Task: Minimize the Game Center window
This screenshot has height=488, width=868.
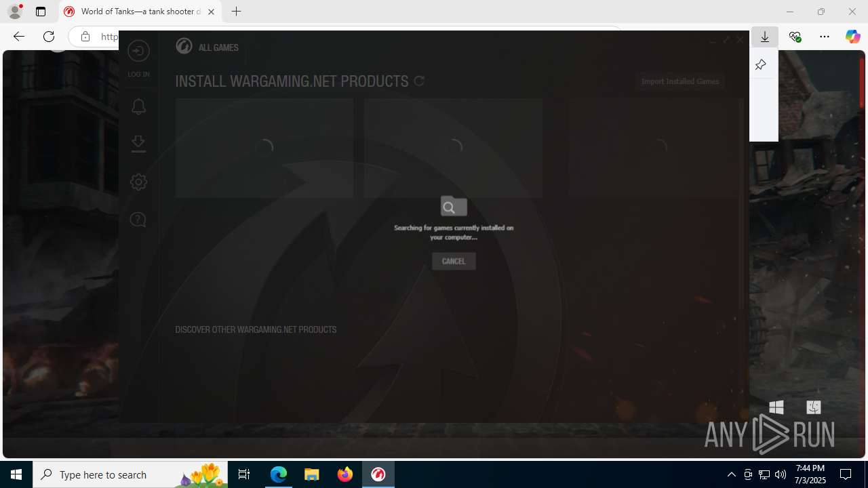Action: coord(712,41)
